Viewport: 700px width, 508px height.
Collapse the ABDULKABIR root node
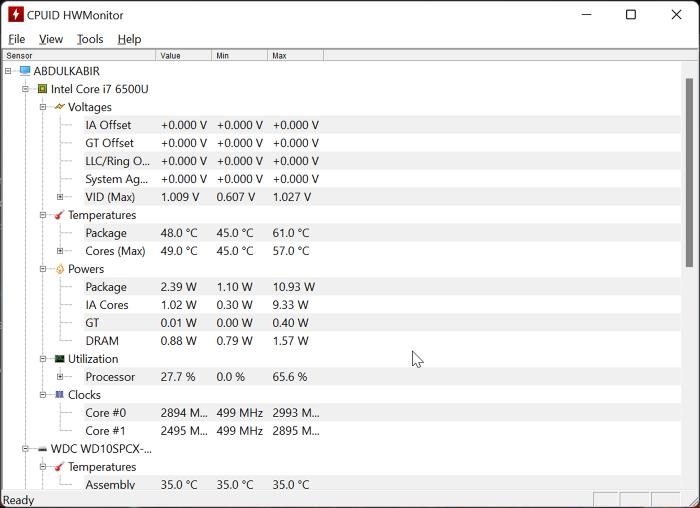pyautogui.click(x=8, y=71)
